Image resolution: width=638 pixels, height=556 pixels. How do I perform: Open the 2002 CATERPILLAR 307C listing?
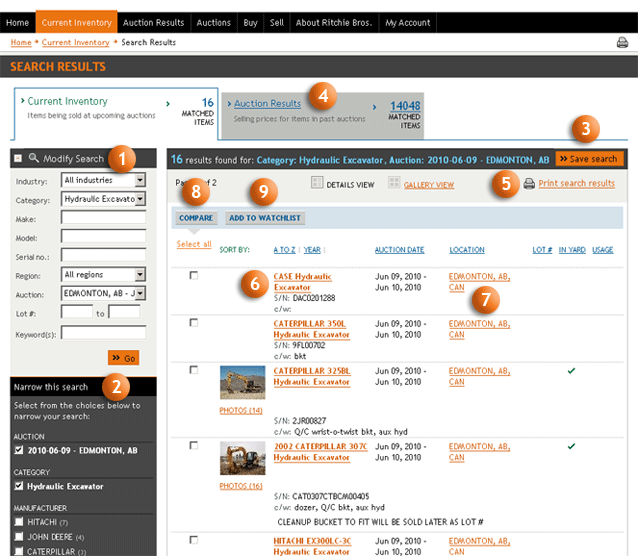click(321, 452)
